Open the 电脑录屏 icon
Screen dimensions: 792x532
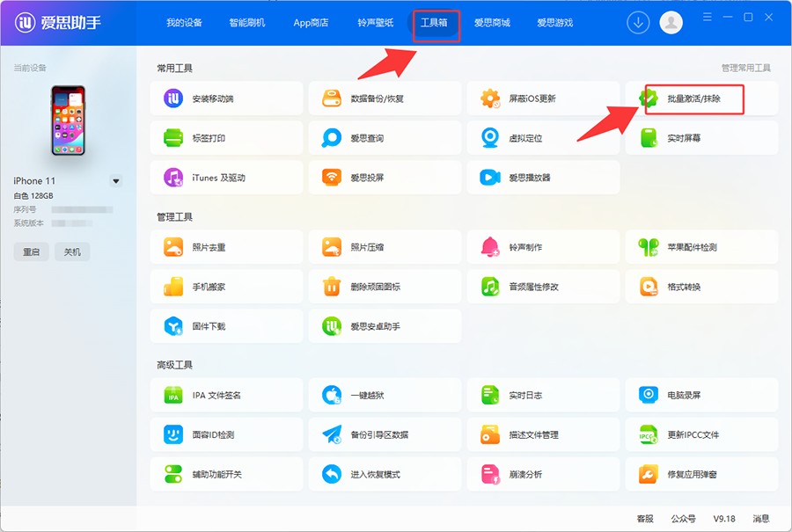point(649,395)
